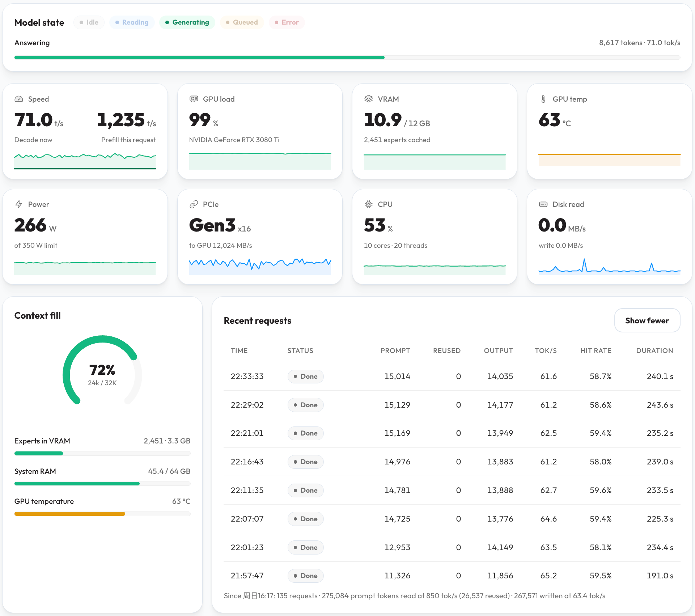695x616 pixels.
Task: Select the Generating state pill
Action: 187,22
